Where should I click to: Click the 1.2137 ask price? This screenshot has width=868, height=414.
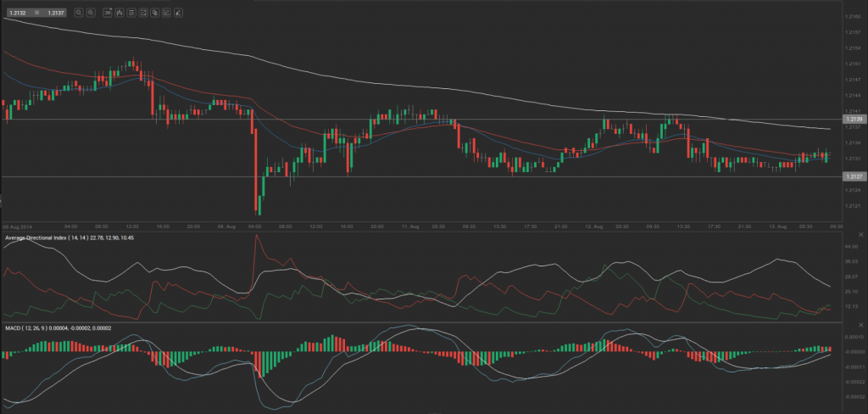click(56, 13)
